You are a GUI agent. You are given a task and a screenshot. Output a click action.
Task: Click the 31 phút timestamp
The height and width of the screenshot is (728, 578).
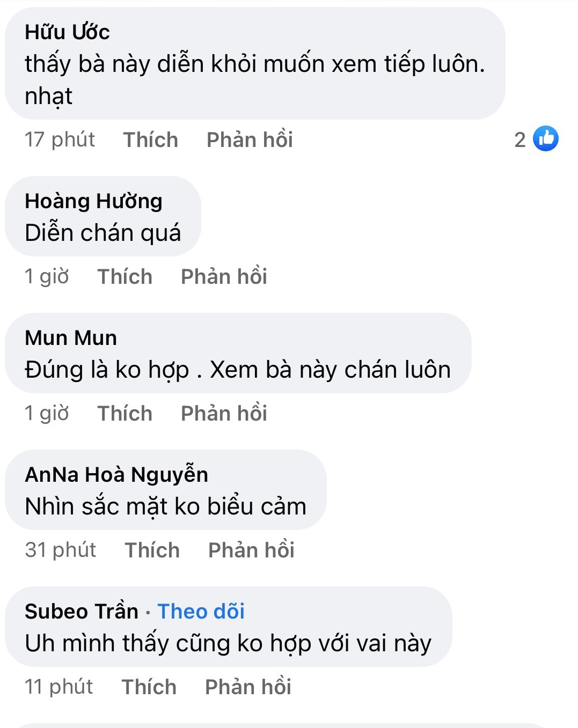(61, 550)
